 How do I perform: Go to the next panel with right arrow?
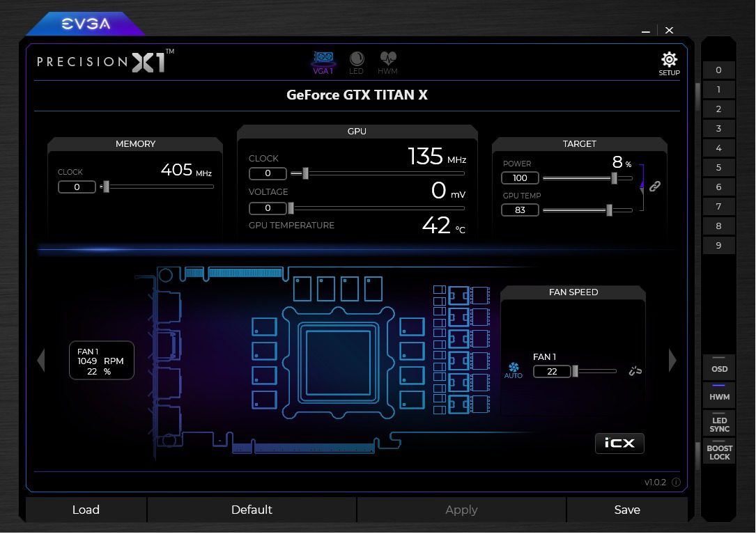pos(672,360)
